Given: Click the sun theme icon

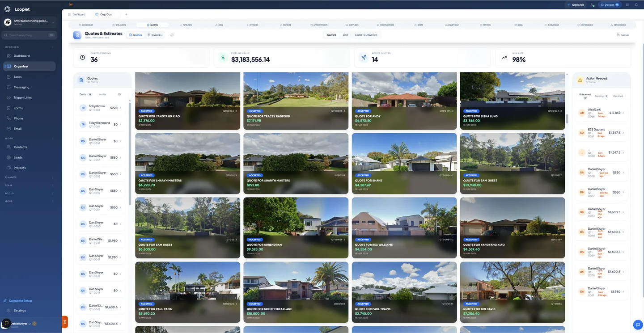Looking at the screenshot, I should 71,4.
